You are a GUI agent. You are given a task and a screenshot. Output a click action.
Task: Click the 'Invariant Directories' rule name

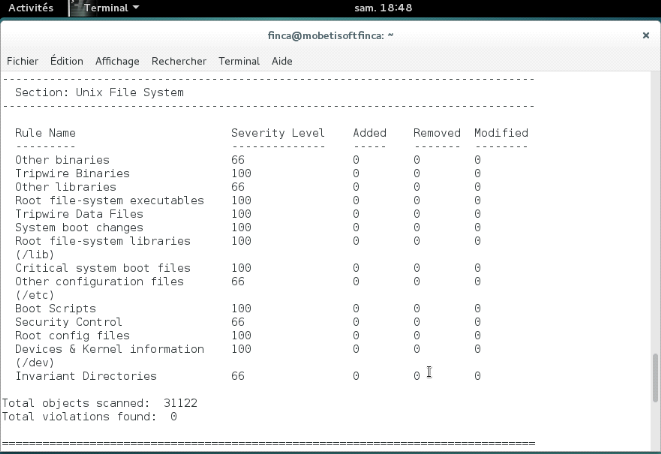(x=86, y=376)
